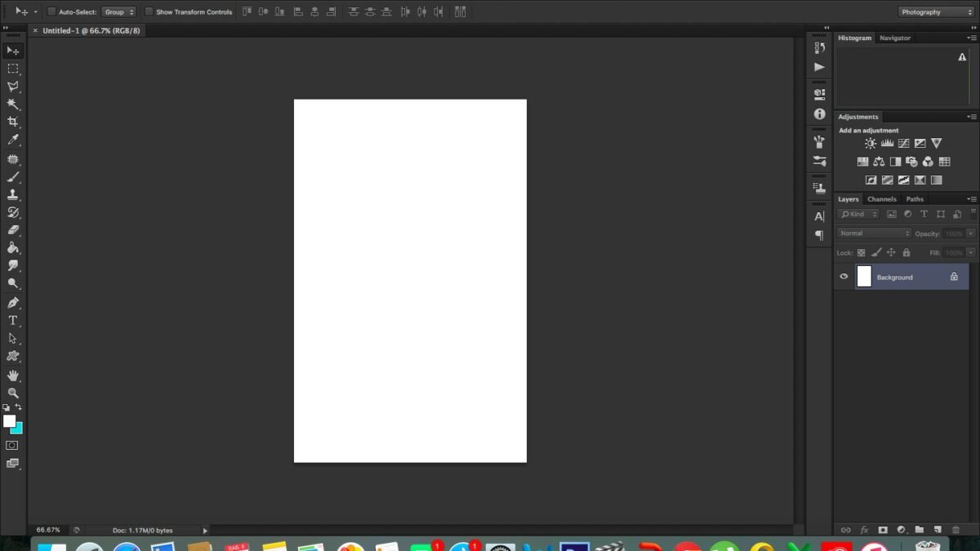This screenshot has height=551, width=980.
Task: Toggle Quick Mask mode
Action: [12, 446]
